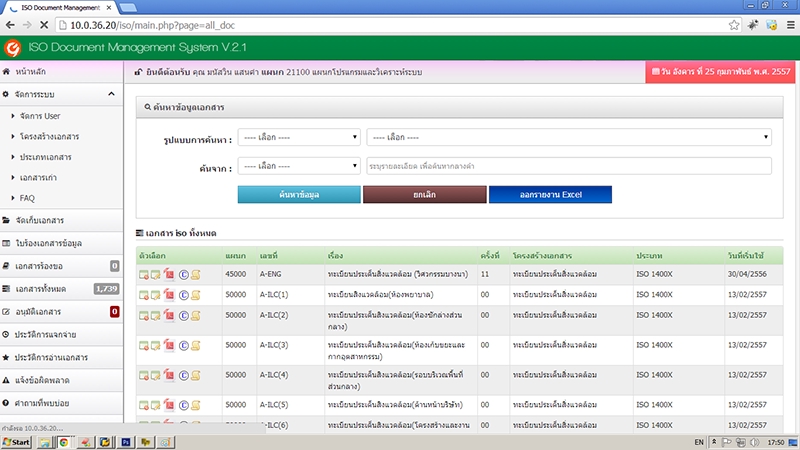Viewport: 800px width, 450px height.
Task: Open แจ้งข้อผิดพลาด menu item
Action: click(x=61, y=381)
